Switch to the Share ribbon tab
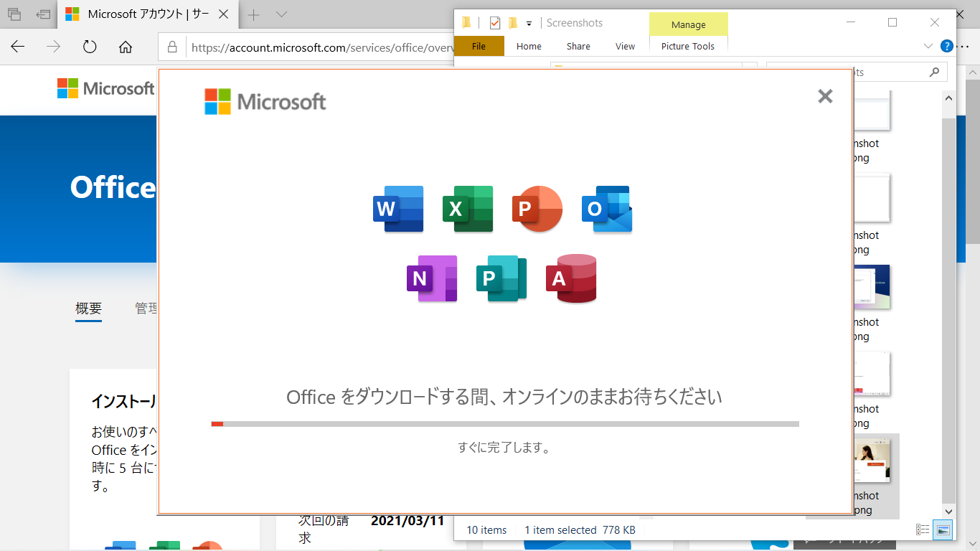 (578, 46)
